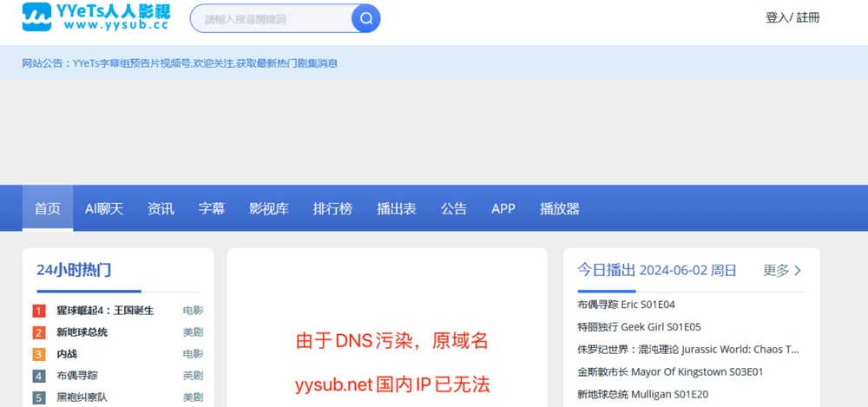
Task: Go to the 资讯 section
Action: coord(161,208)
